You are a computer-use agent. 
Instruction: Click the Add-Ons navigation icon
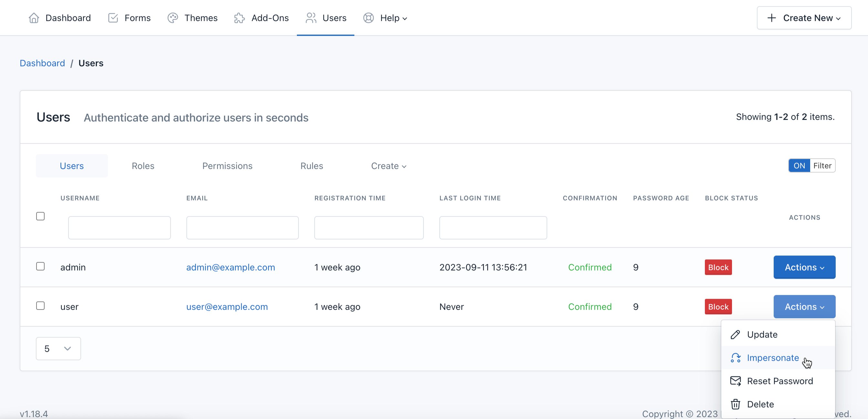(239, 17)
